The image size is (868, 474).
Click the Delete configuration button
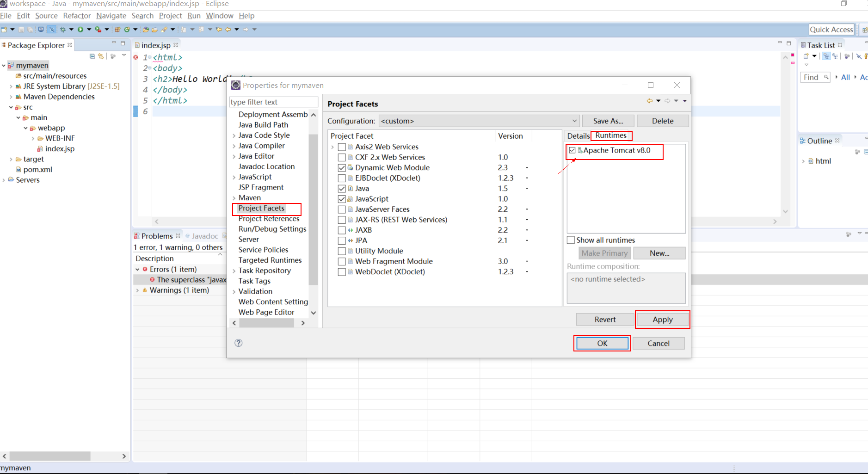pyautogui.click(x=663, y=121)
